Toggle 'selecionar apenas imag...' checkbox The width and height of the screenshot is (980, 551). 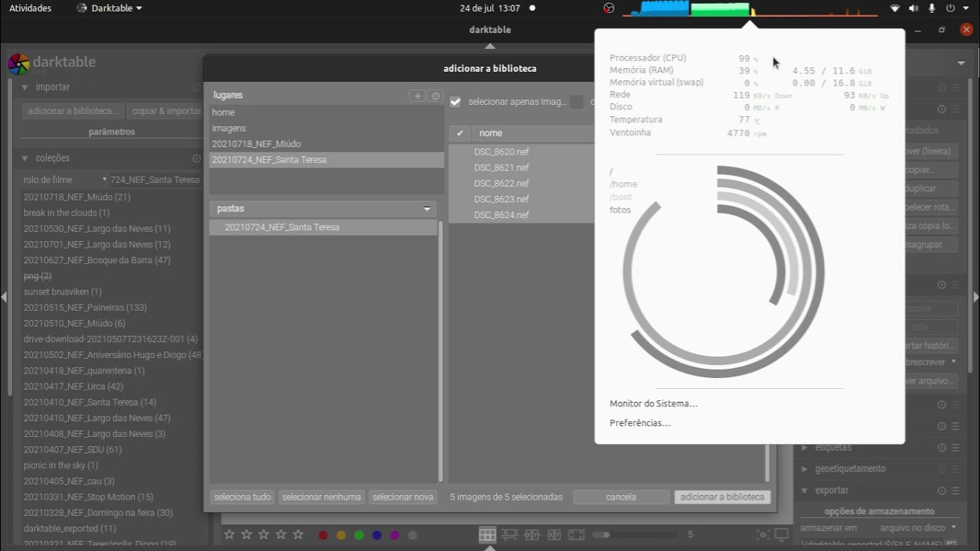tap(456, 102)
